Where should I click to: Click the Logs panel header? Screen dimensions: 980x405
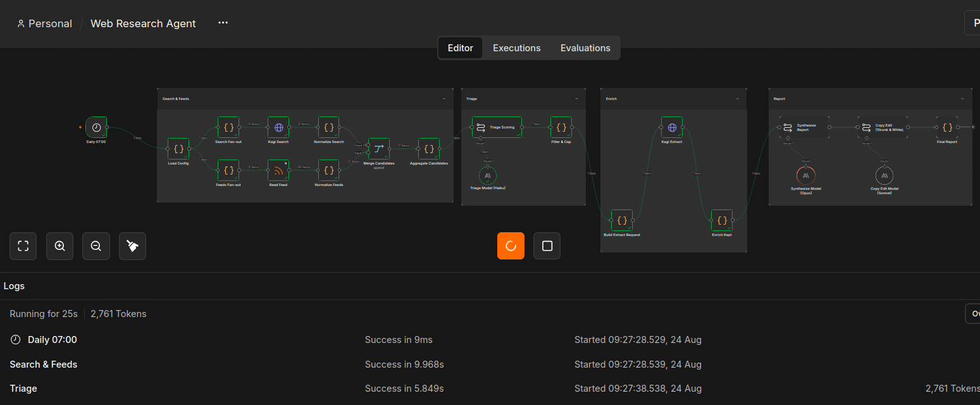490,286
